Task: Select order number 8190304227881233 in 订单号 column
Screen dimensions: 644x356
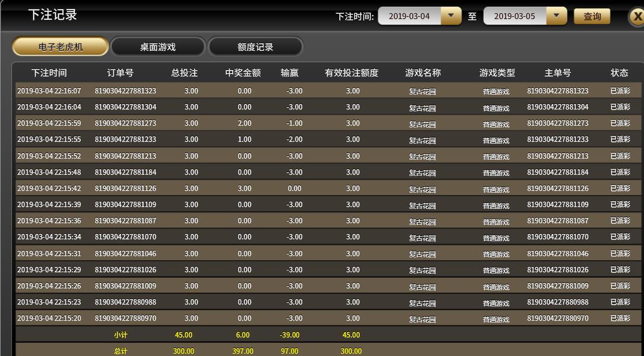Action: (x=125, y=139)
